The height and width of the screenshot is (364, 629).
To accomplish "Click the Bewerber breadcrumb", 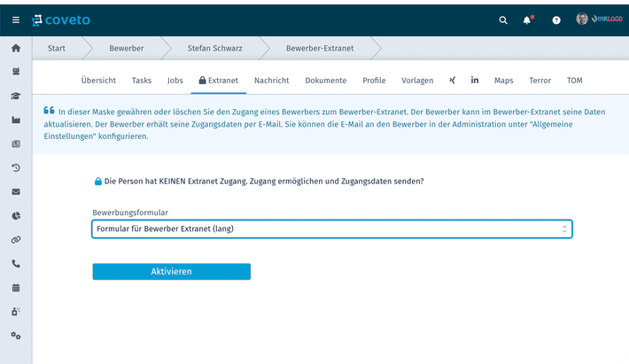I will pos(127,48).
